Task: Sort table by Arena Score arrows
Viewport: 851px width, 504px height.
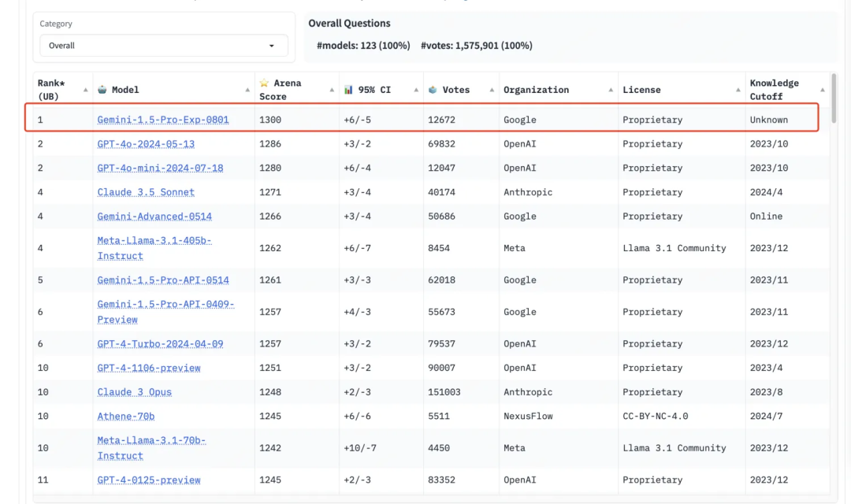Action: point(332,90)
